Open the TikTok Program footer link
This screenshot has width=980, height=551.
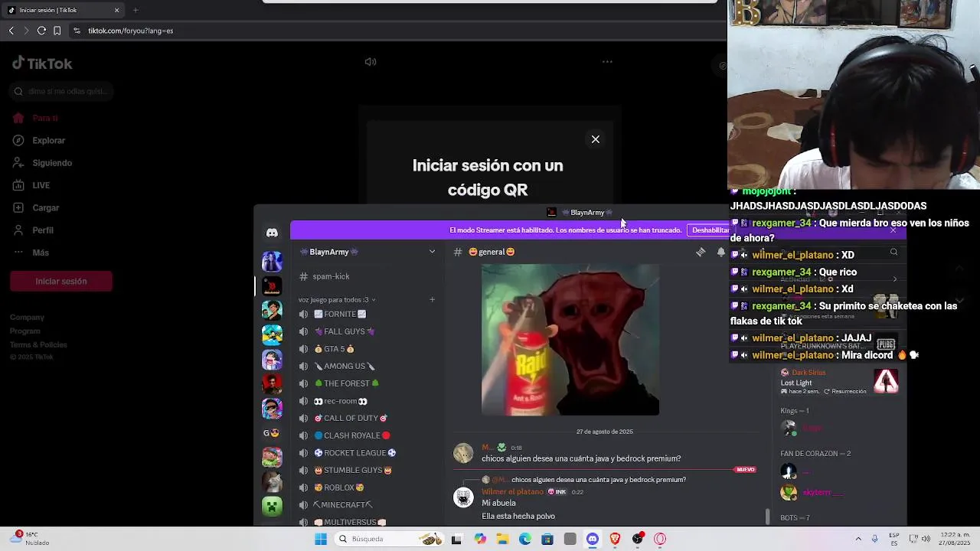[25, 331]
